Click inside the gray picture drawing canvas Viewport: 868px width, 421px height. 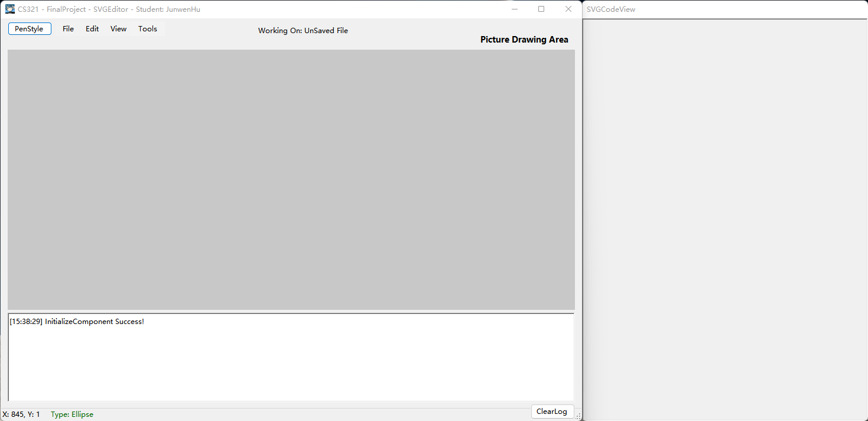pyautogui.click(x=291, y=179)
